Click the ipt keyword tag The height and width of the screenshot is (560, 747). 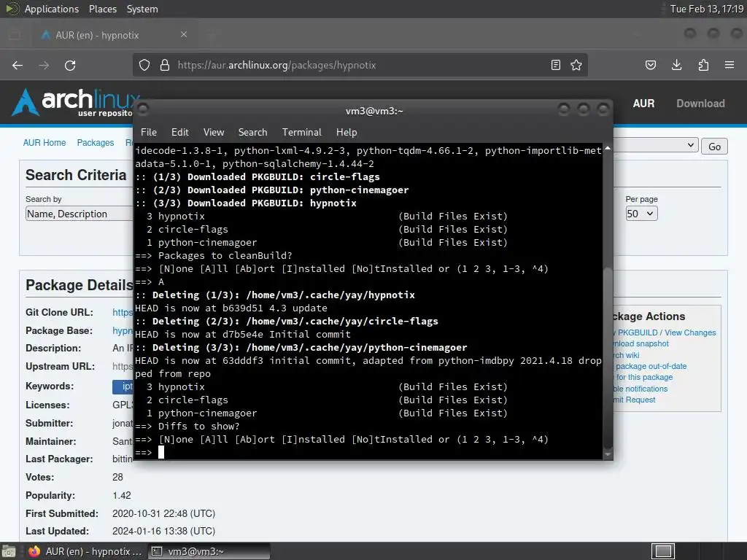123,386
